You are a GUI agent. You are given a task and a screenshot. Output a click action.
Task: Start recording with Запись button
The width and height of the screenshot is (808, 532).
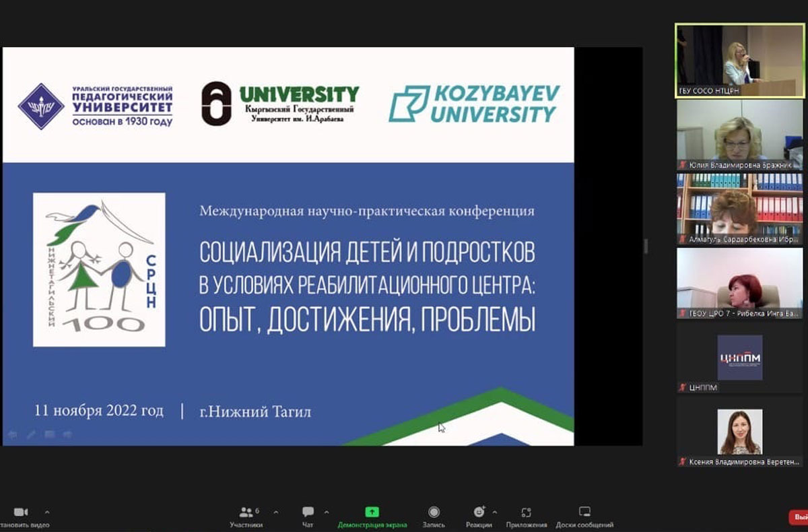pos(434,513)
